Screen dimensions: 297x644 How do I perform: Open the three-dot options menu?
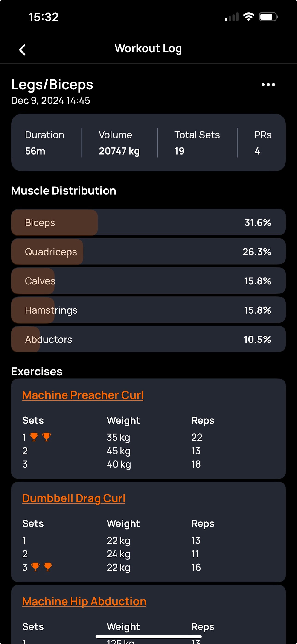coord(268,85)
